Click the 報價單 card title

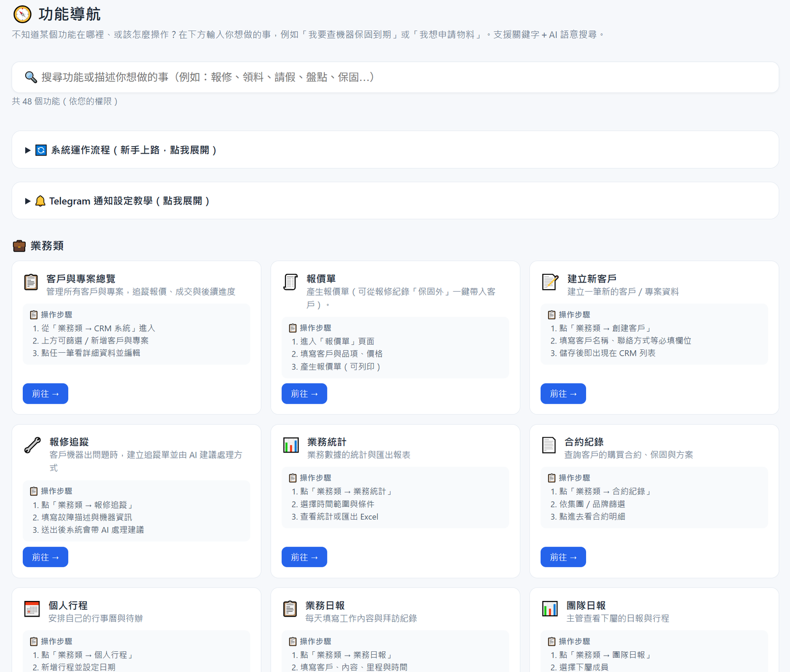click(321, 279)
